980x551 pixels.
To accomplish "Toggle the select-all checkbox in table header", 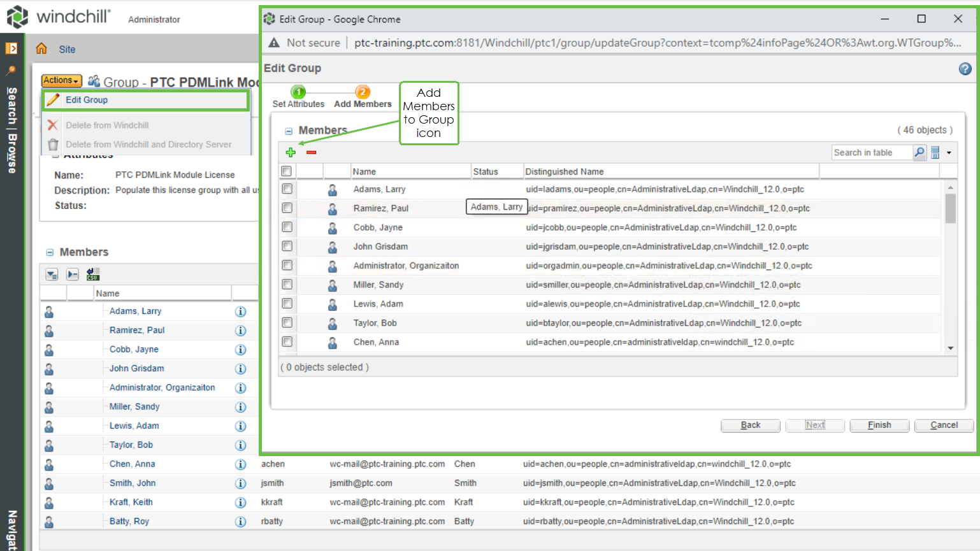I will (287, 171).
